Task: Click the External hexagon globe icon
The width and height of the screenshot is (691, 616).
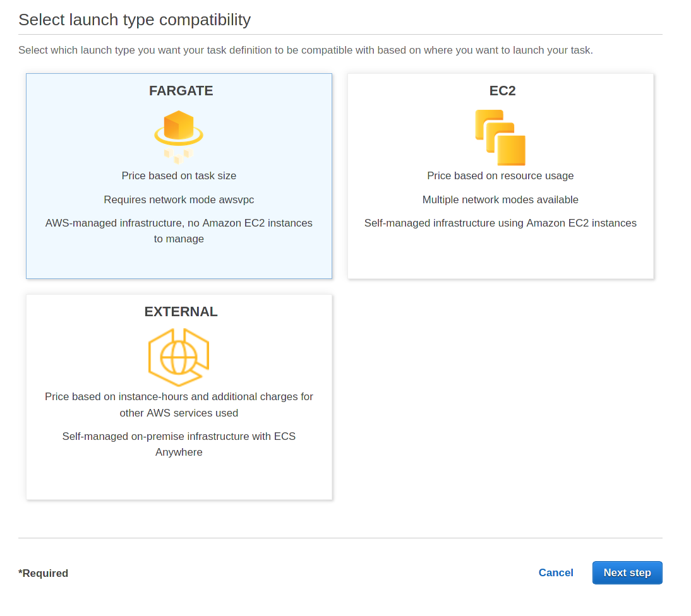Action: [x=179, y=355]
